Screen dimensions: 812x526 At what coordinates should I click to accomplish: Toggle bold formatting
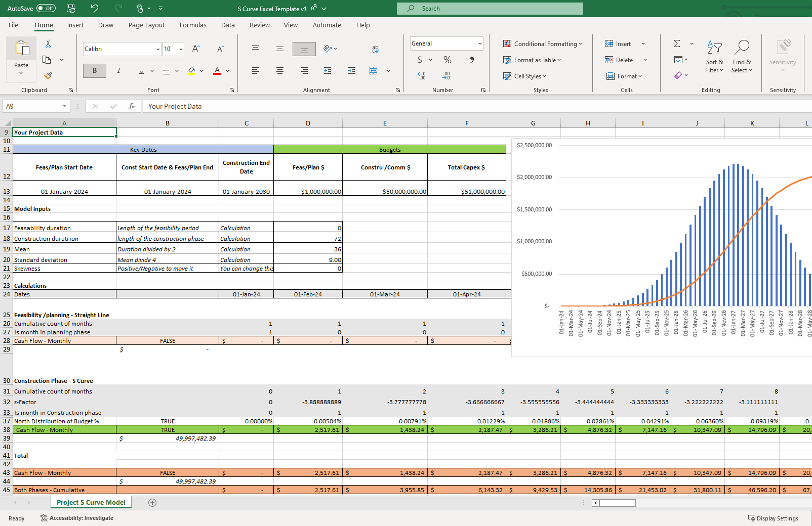(x=94, y=70)
